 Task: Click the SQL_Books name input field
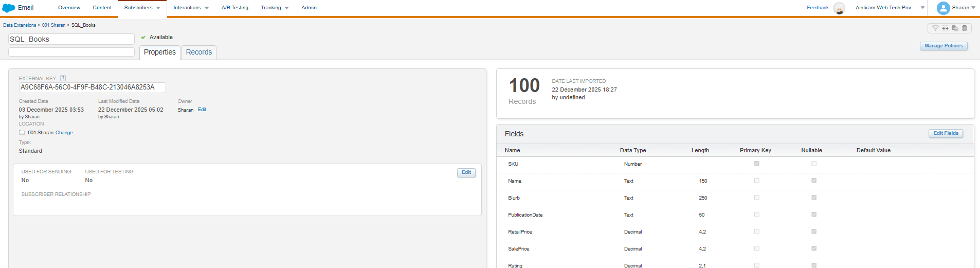point(71,39)
